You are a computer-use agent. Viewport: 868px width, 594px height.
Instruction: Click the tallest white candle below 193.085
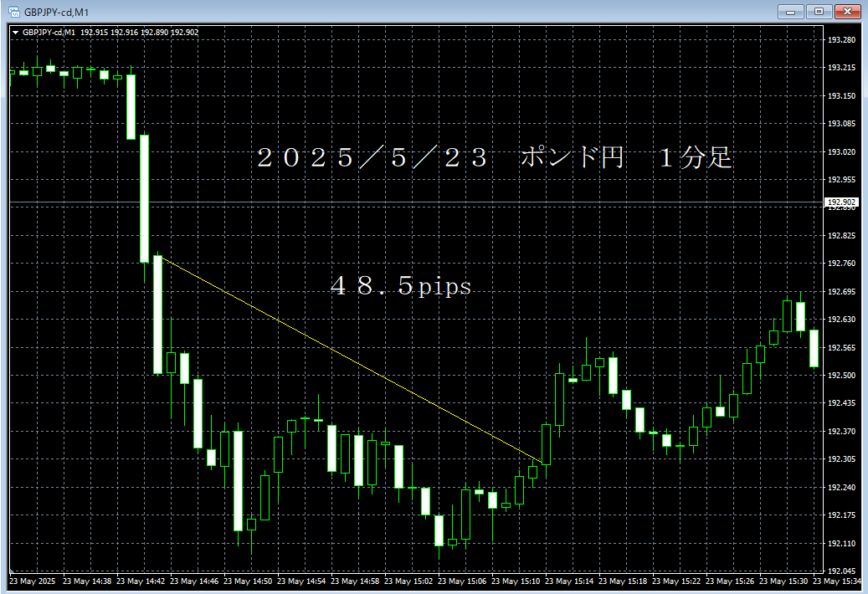tap(144, 198)
